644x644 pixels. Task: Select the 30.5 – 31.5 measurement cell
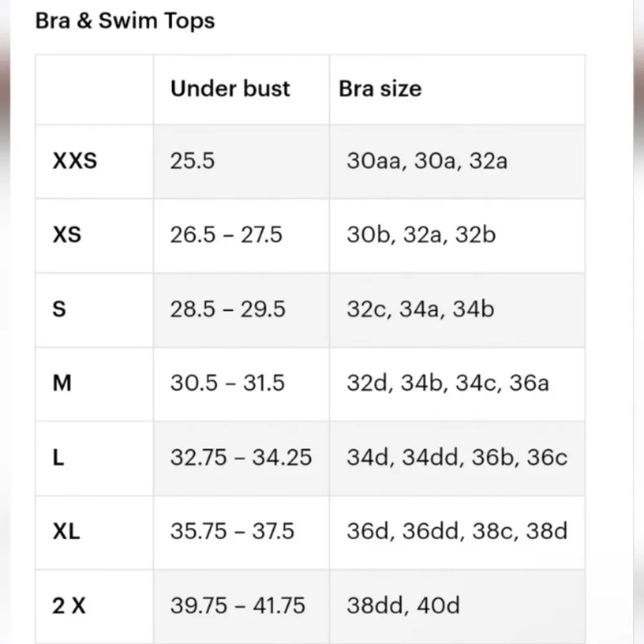[227, 383]
